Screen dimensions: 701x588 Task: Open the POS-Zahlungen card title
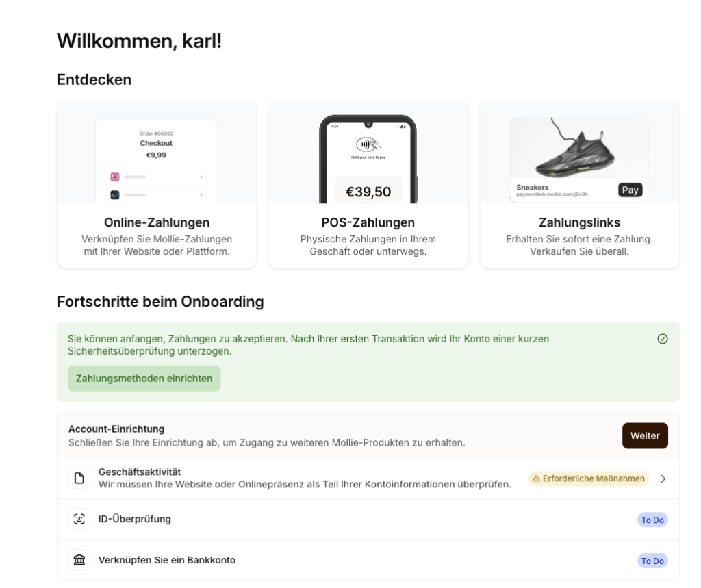(x=368, y=222)
